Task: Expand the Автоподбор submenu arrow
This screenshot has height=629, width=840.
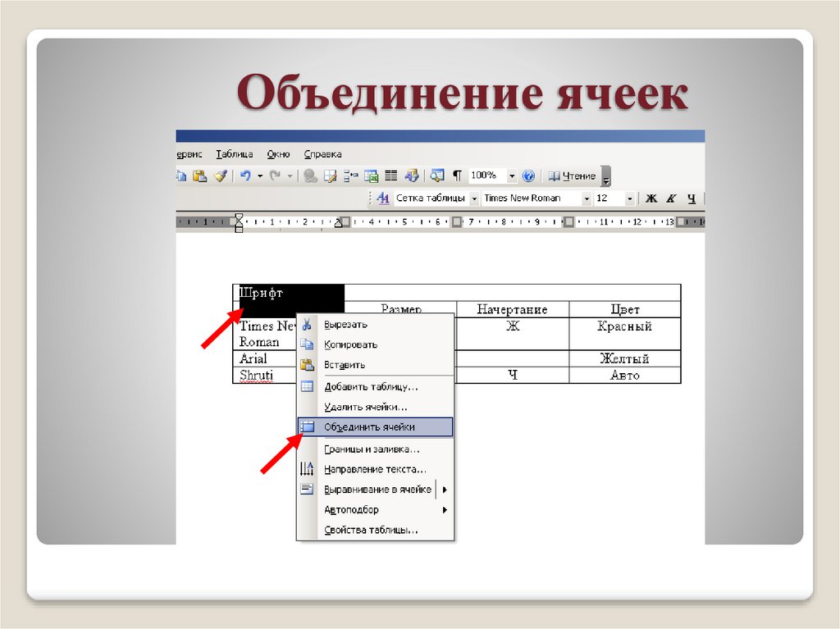Action: [443, 509]
